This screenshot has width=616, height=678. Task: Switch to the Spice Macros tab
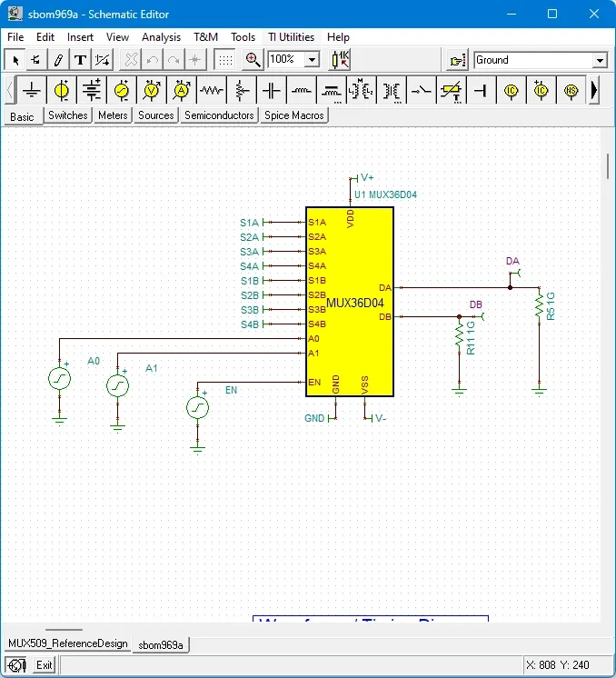click(294, 115)
